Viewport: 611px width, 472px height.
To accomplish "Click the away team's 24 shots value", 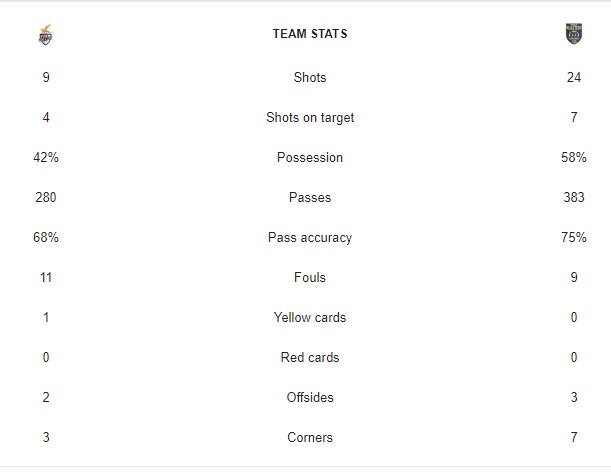I will pyautogui.click(x=574, y=77).
